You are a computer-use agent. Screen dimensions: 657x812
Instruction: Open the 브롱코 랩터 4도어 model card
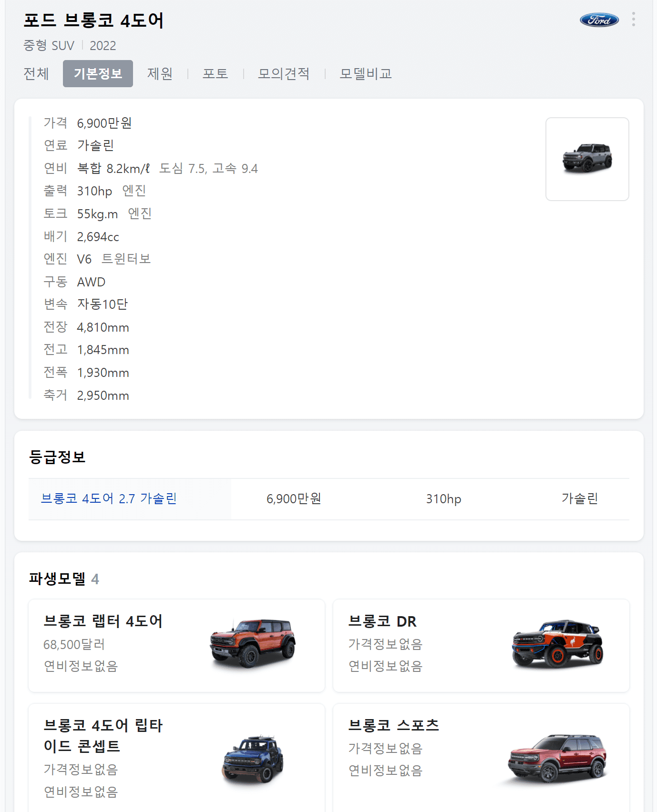[x=176, y=646]
